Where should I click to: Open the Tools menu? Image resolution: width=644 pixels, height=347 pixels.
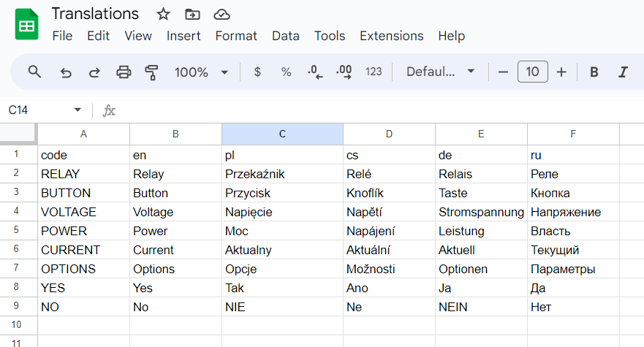(x=330, y=36)
